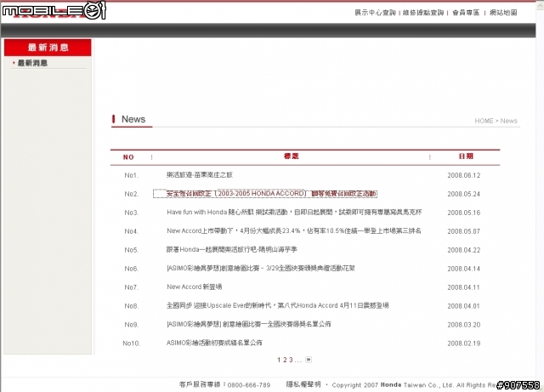544x392 pixels.
Task: Open ASIMO全國決賽得獎名單公佈 news item
Action: point(249,324)
